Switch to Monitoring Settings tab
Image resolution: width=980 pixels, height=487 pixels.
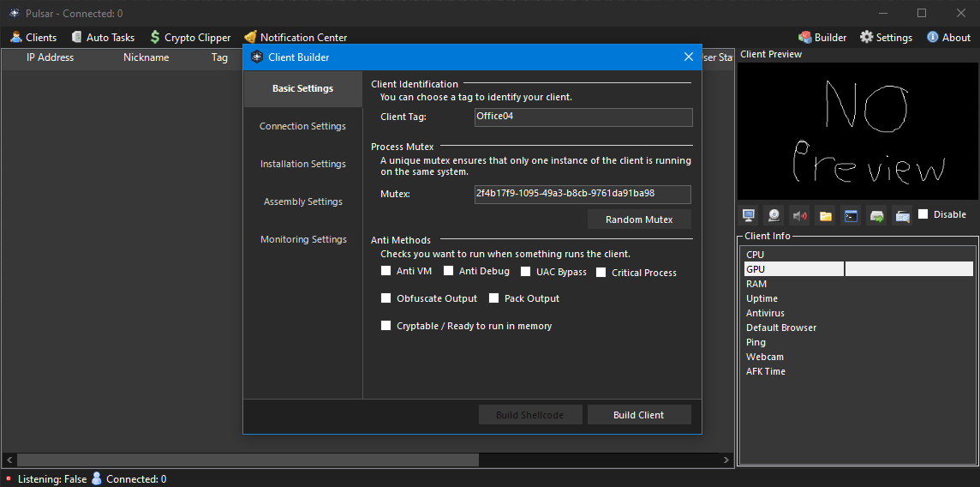(302, 239)
